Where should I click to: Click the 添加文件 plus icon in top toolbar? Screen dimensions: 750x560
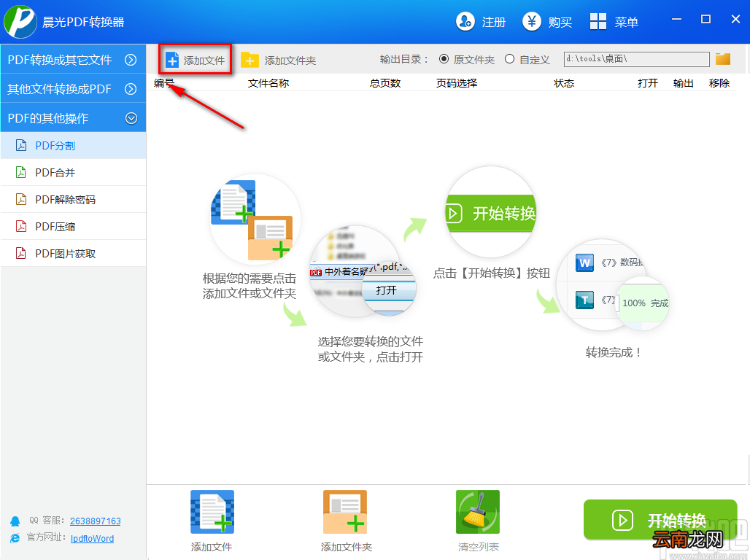tap(171, 61)
